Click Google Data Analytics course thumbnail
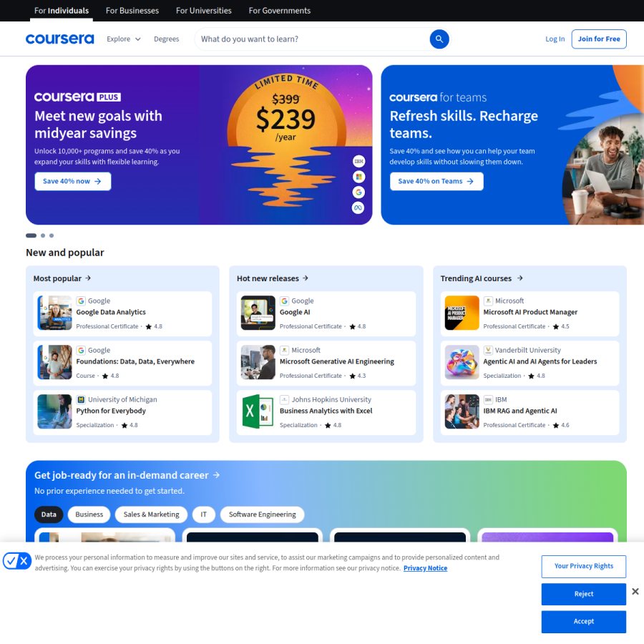Viewport: 644px width, 644px height. tap(54, 313)
